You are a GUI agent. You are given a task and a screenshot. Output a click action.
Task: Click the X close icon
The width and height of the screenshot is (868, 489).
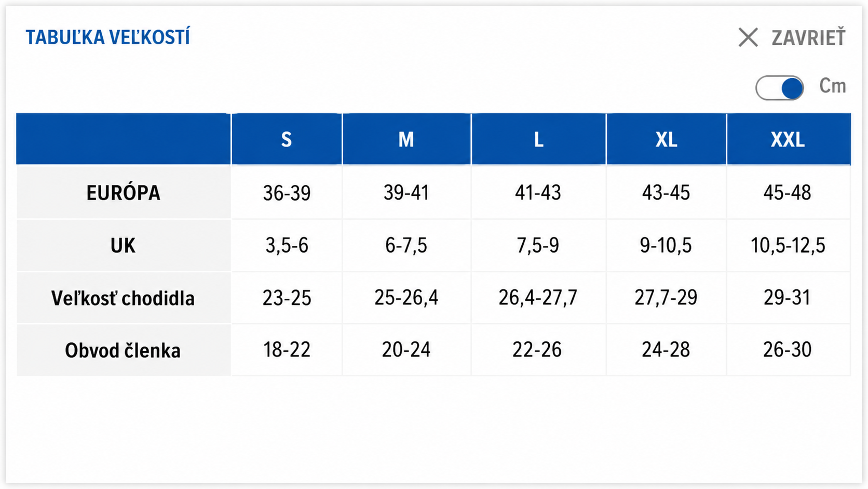(748, 37)
